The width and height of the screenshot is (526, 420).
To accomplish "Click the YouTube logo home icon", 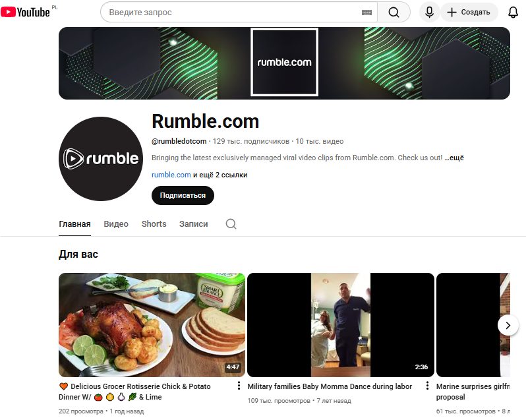I will coord(25,12).
